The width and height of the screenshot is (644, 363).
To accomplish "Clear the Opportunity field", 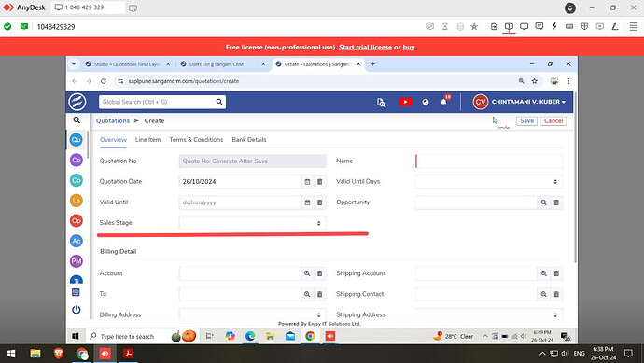I will click(x=556, y=202).
